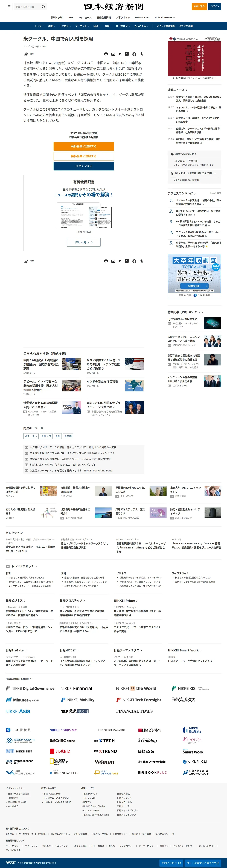Share on X using the top X icon
Screen dimensions: 227x868
127,54
